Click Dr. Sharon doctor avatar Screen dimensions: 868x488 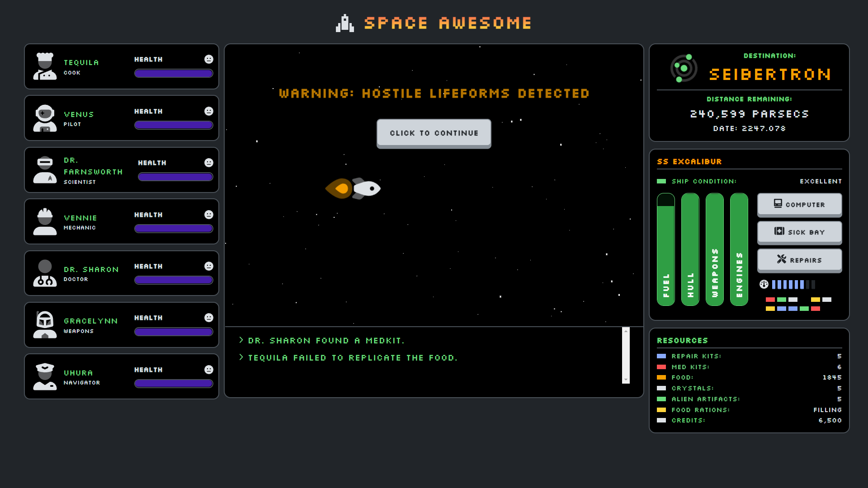(x=45, y=273)
